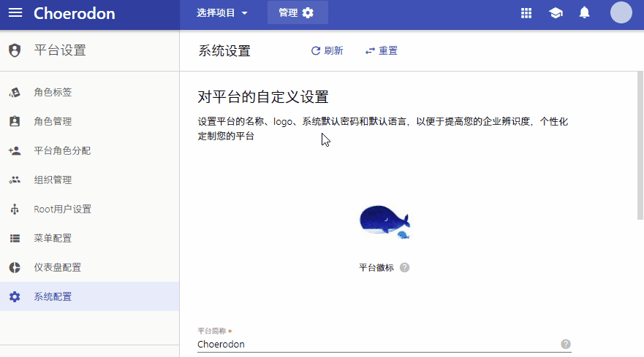Click the 平台设置 shield icon
Screen dimensions: 644x357
click(x=15, y=50)
